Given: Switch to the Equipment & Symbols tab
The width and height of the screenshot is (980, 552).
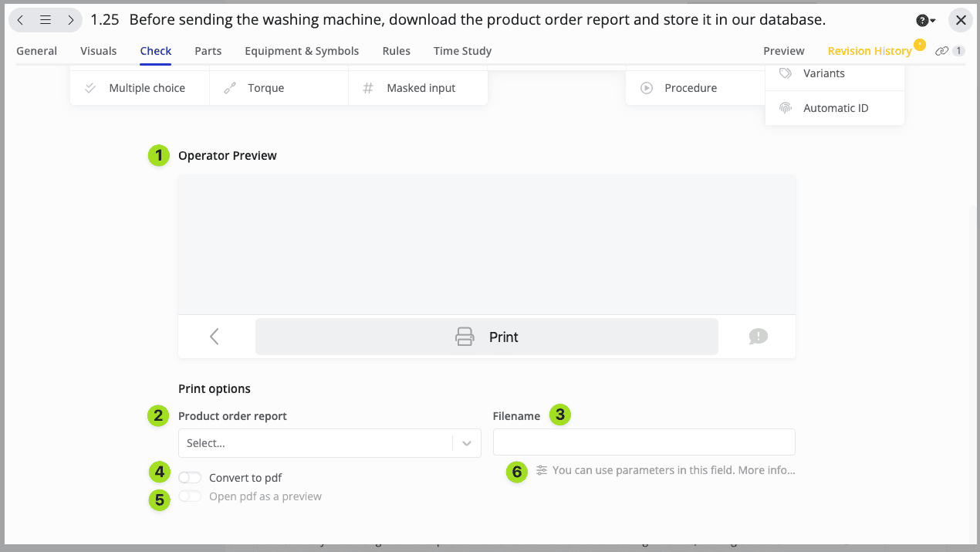Looking at the screenshot, I should pyautogui.click(x=302, y=51).
